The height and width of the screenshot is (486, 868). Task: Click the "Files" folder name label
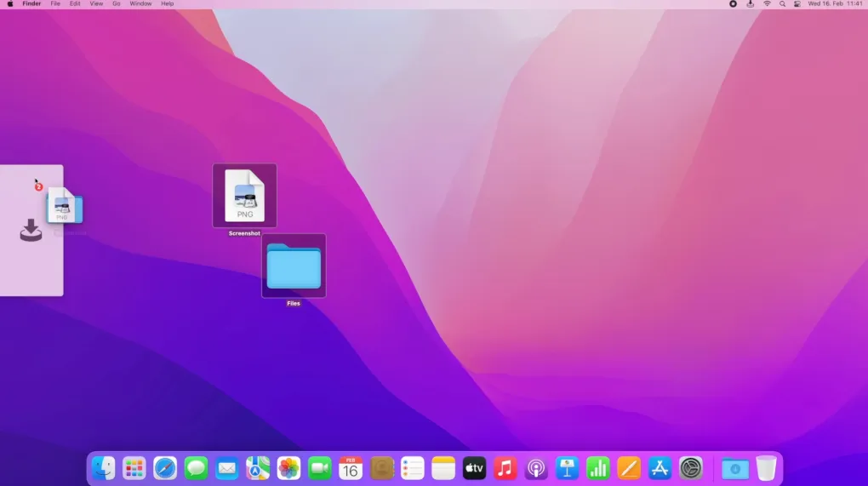294,303
